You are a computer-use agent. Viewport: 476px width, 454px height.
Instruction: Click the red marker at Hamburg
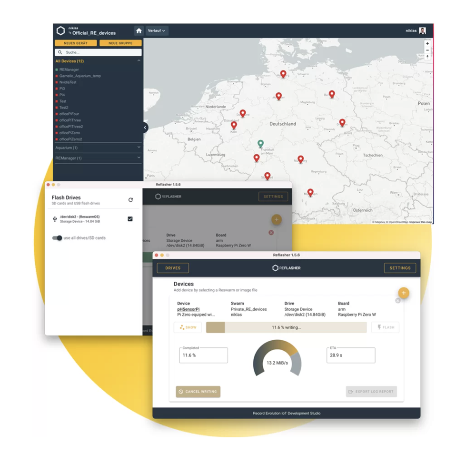[x=283, y=74]
